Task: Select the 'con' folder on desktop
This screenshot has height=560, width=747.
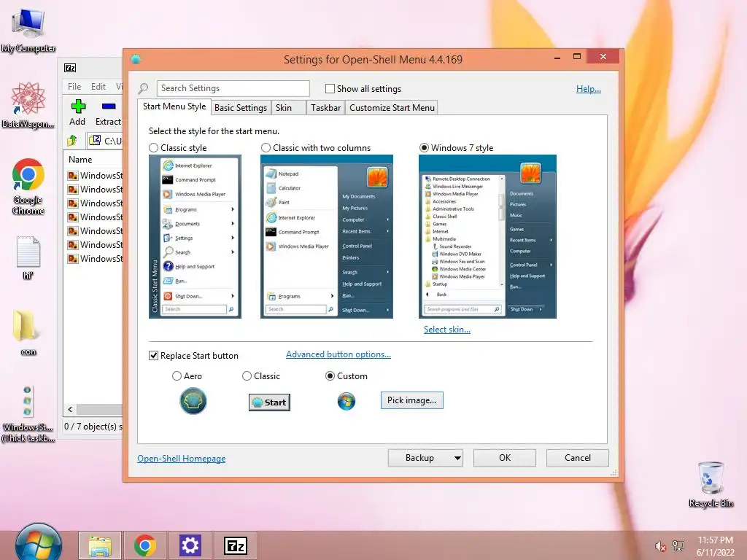Action: [28, 332]
